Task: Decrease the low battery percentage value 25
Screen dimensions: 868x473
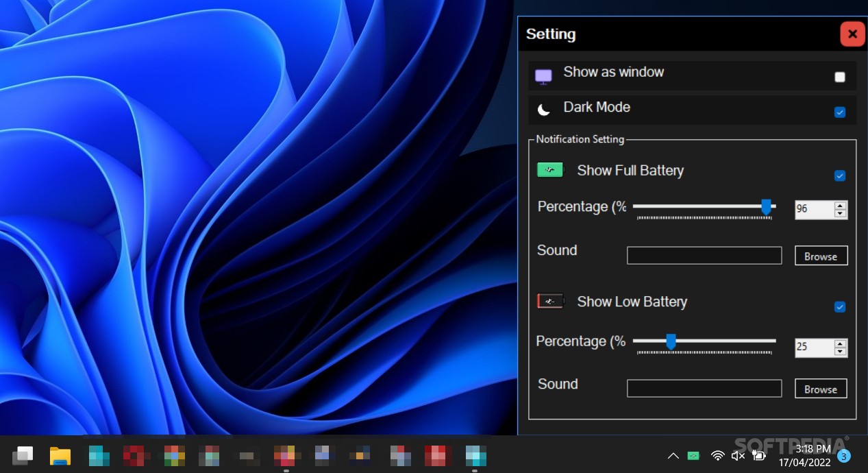Action: [x=840, y=351]
